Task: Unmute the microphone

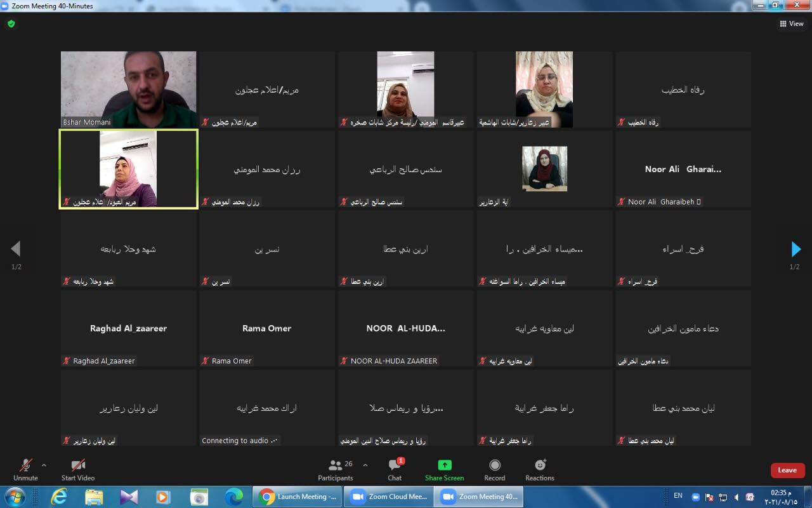Action: [x=25, y=470]
